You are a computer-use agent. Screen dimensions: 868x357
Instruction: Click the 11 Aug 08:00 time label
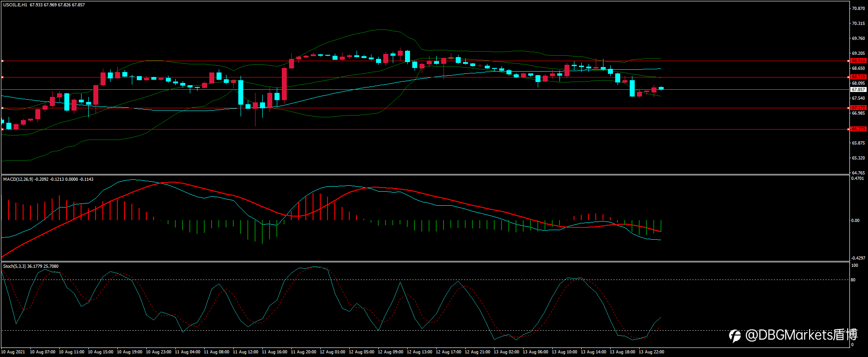click(217, 352)
